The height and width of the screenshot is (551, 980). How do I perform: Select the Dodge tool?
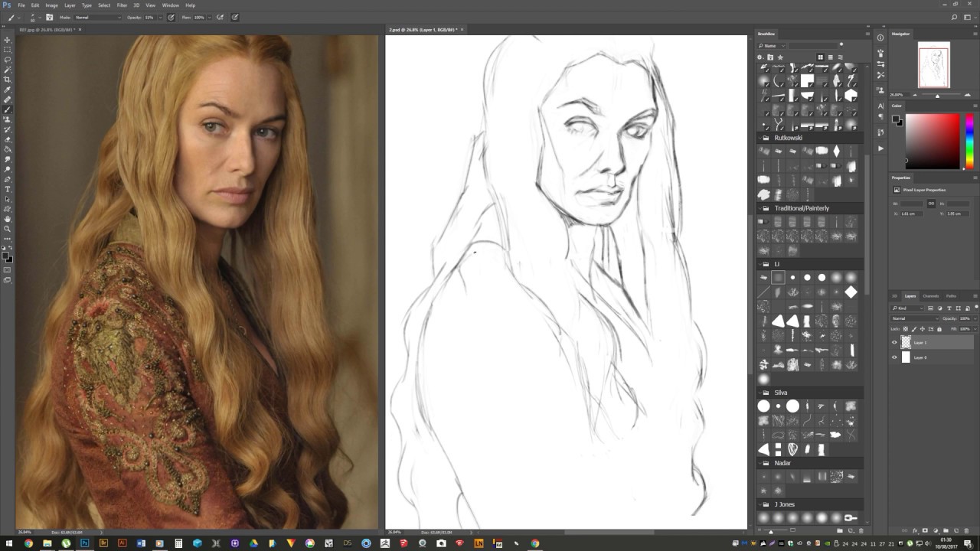point(8,169)
